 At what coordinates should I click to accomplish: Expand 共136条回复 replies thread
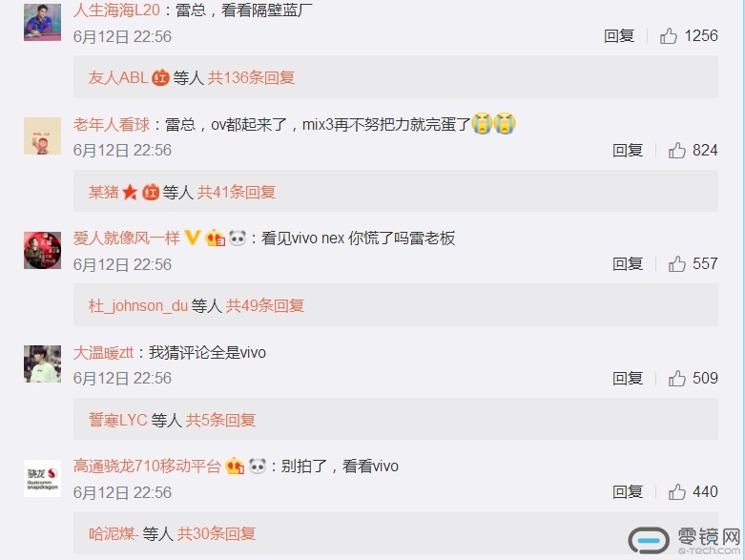click(x=251, y=77)
